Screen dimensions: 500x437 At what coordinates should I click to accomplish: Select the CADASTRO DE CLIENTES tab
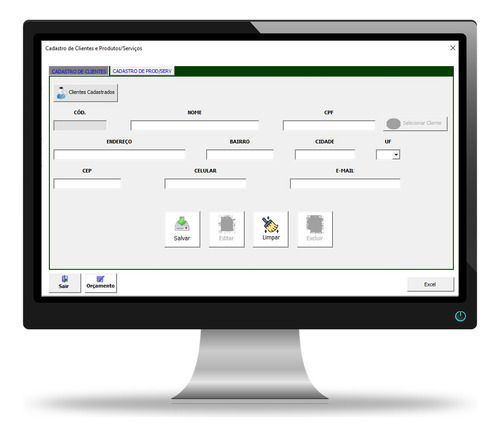(79, 71)
